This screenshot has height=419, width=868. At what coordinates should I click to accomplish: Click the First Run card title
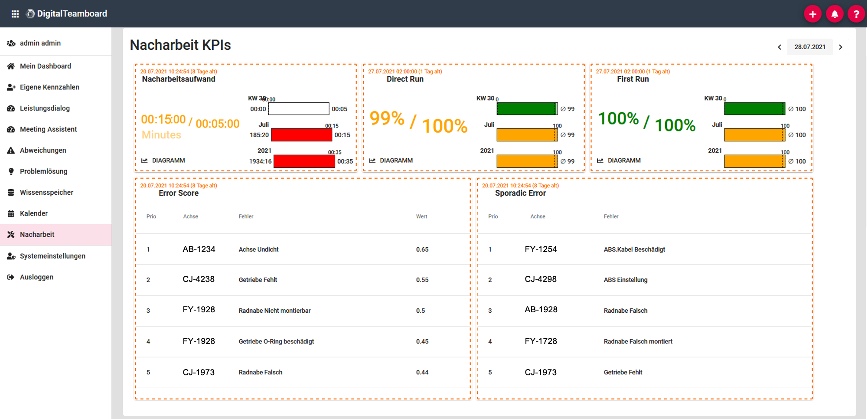[x=633, y=79]
